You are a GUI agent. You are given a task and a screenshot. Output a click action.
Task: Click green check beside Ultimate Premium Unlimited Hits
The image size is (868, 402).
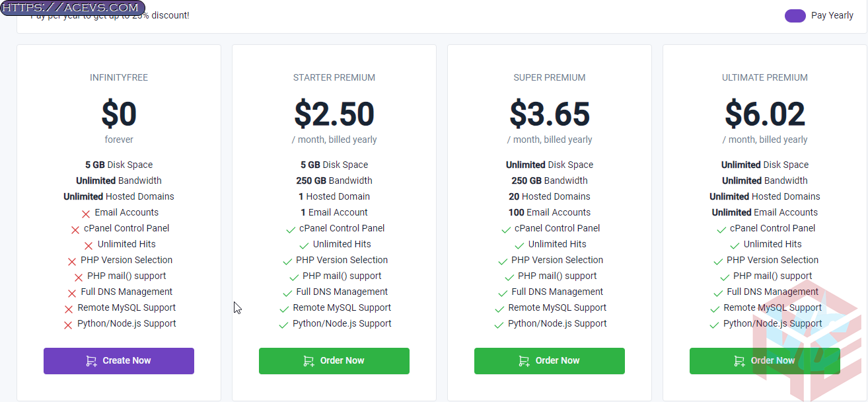pyautogui.click(x=735, y=245)
